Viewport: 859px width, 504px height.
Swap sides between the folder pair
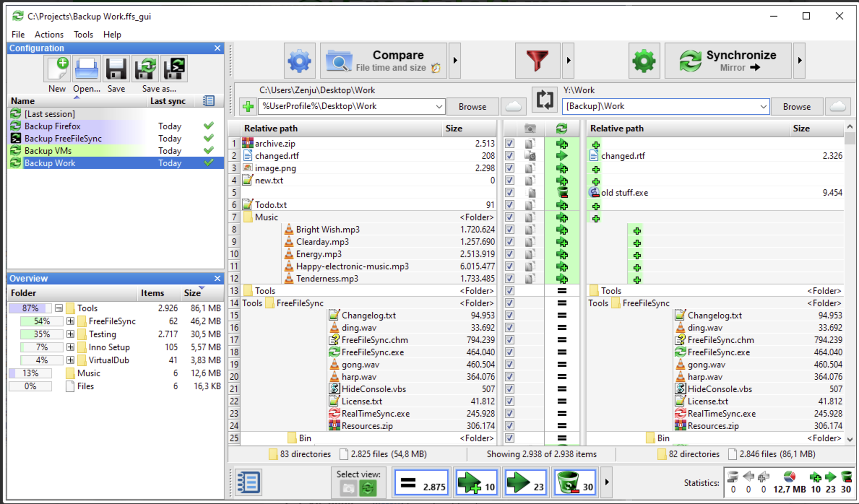[x=545, y=100]
